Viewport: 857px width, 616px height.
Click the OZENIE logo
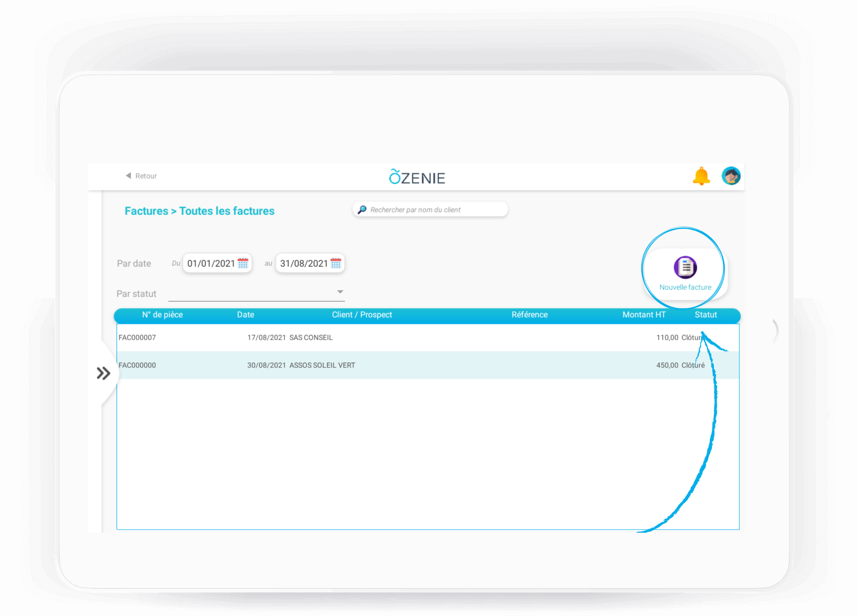(417, 177)
